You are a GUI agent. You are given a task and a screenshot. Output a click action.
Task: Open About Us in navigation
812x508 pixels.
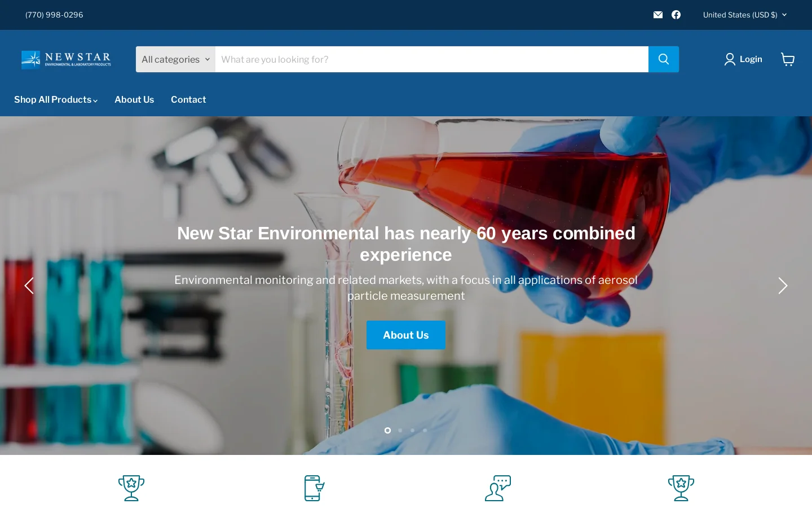tap(134, 99)
